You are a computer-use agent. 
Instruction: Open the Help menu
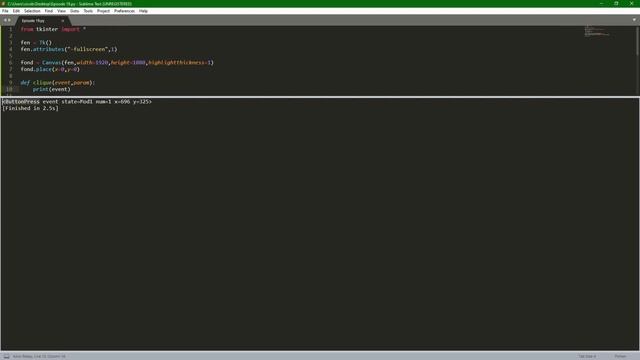(143, 11)
